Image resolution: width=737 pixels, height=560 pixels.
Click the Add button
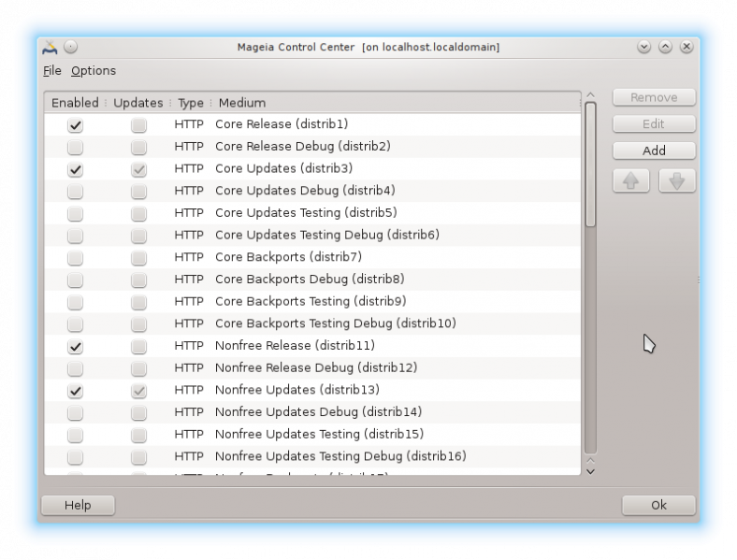pos(654,151)
